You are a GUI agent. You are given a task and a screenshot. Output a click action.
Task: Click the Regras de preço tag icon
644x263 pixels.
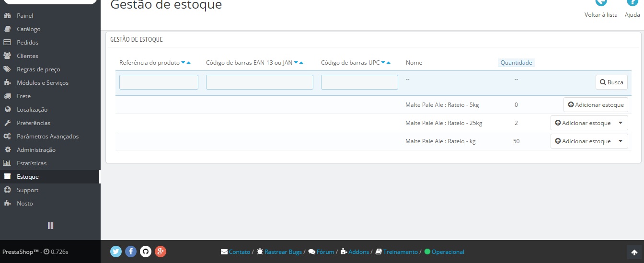[x=7, y=69]
